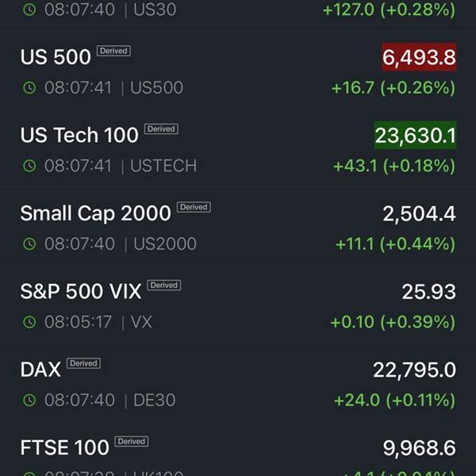The image size is (476, 476).
Task: Open the S&P 500 VIX instrument
Action: (81, 291)
